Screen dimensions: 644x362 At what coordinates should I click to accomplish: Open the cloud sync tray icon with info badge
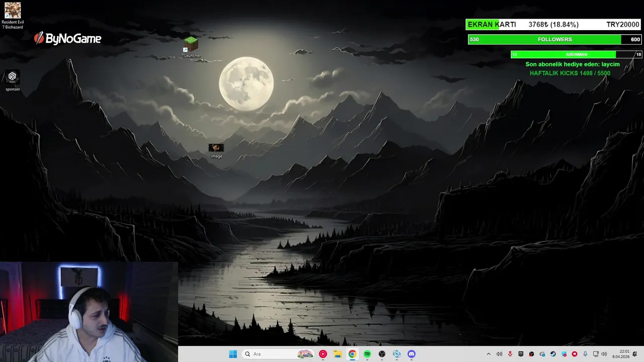point(542,354)
